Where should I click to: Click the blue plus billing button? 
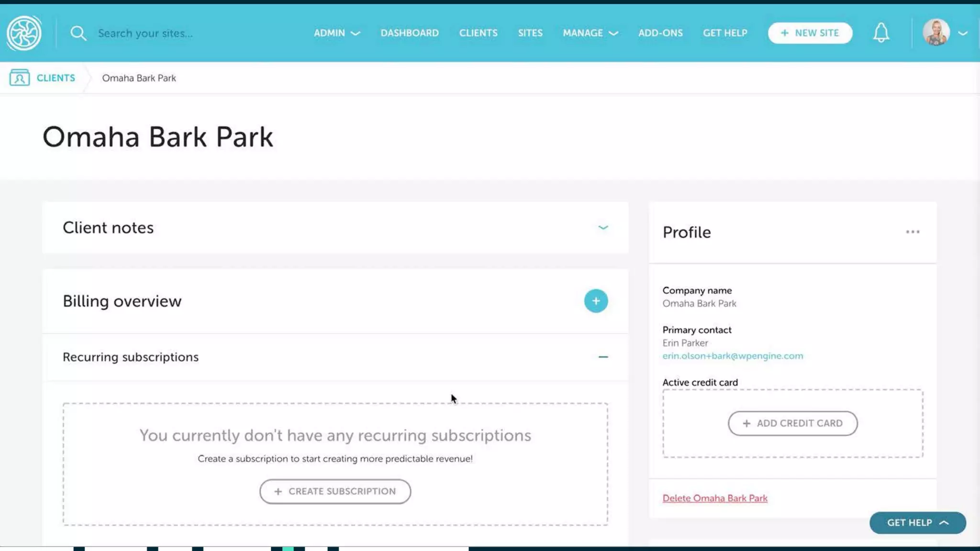click(x=596, y=301)
